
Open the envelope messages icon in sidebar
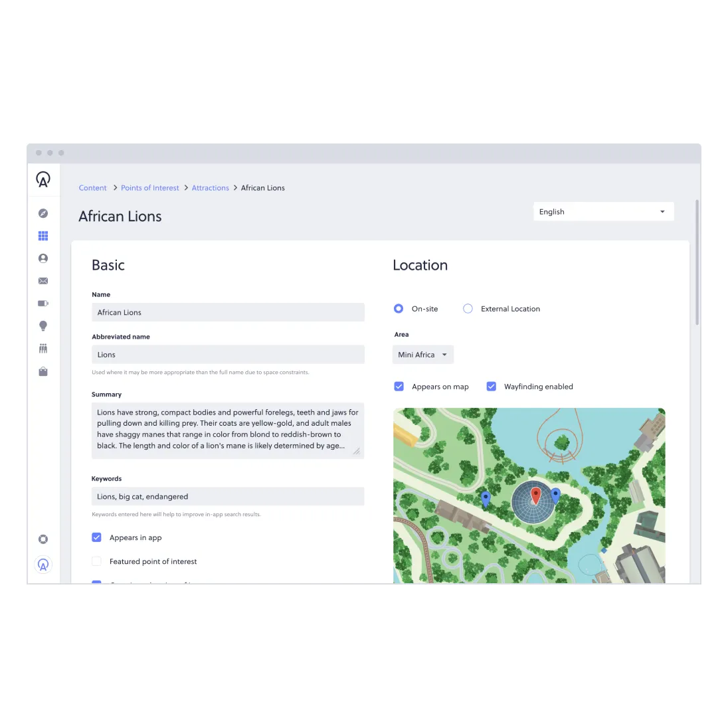pos(43,281)
